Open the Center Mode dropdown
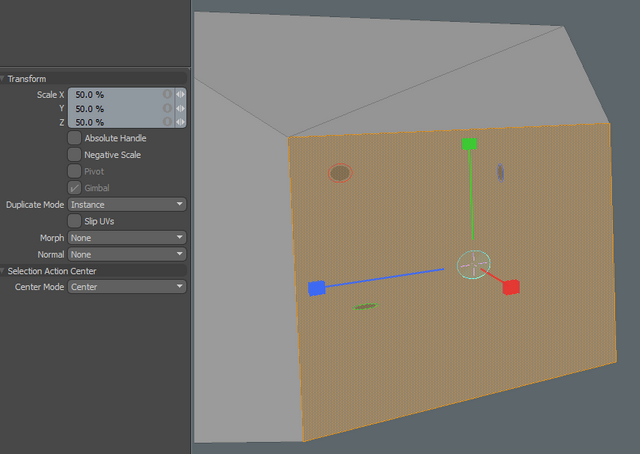The width and height of the screenshot is (640, 454). pos(127,287)
